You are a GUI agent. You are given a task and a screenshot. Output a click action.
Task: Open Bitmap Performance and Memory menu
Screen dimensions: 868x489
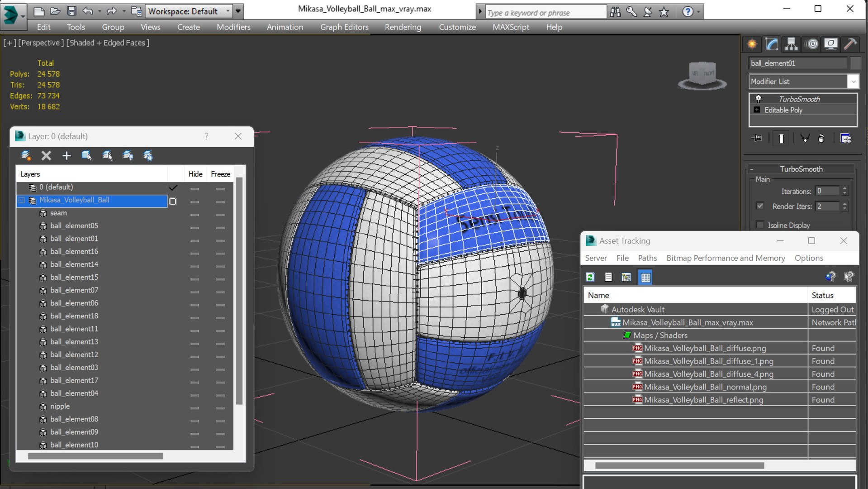click(x=726, y=258)
